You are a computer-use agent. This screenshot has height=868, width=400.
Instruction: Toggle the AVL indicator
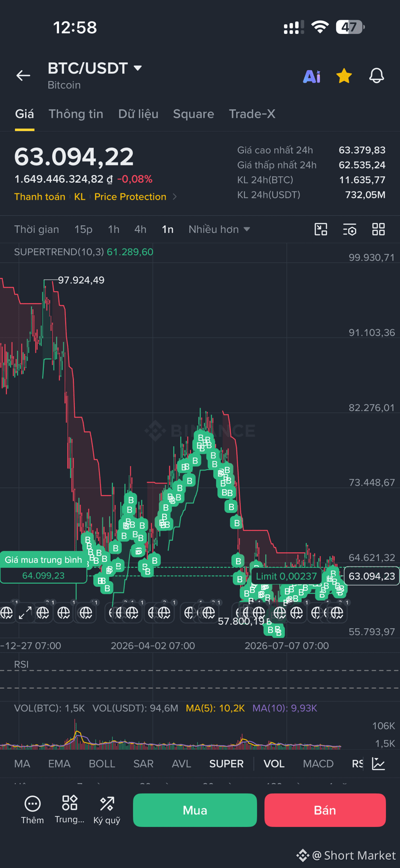(x=182, y=764)
